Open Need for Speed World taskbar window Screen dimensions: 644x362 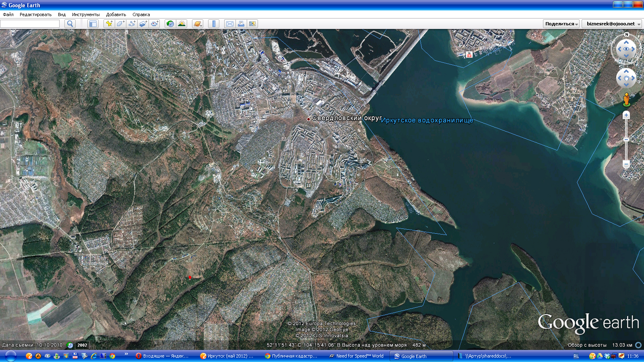coord(357,356)
